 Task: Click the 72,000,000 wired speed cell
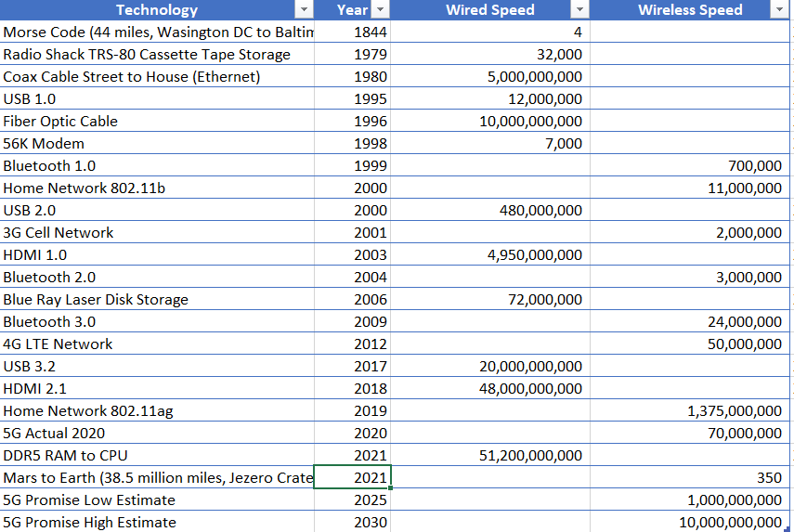[x=490, y=299]
